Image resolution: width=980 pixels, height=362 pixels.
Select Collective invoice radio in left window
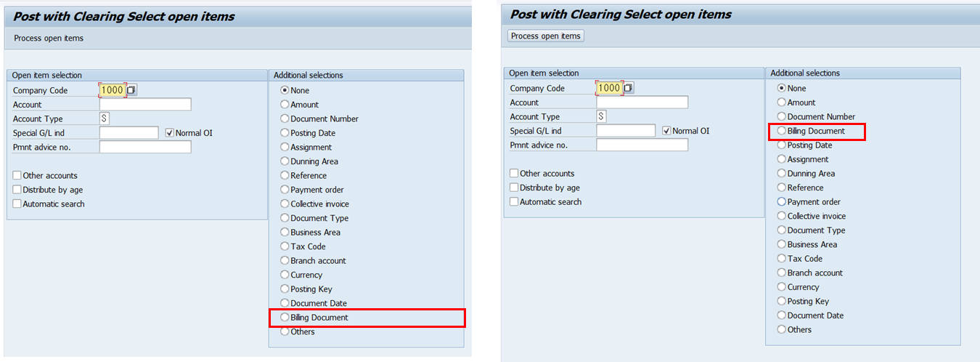(285, 204)
